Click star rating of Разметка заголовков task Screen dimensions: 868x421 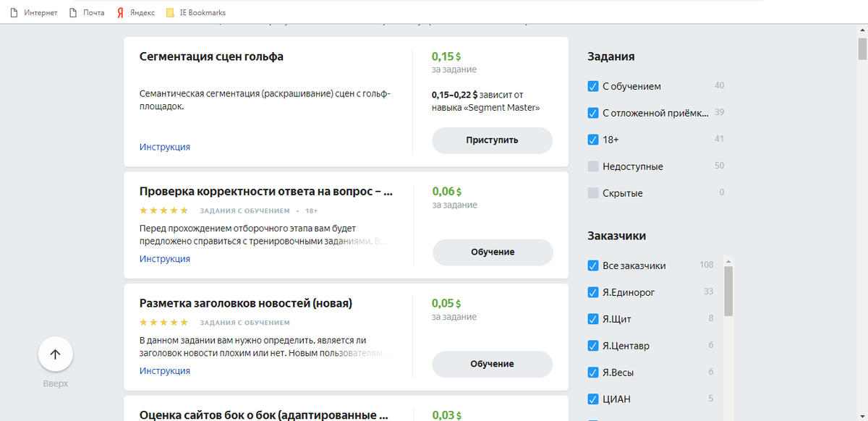click(164, 323)
